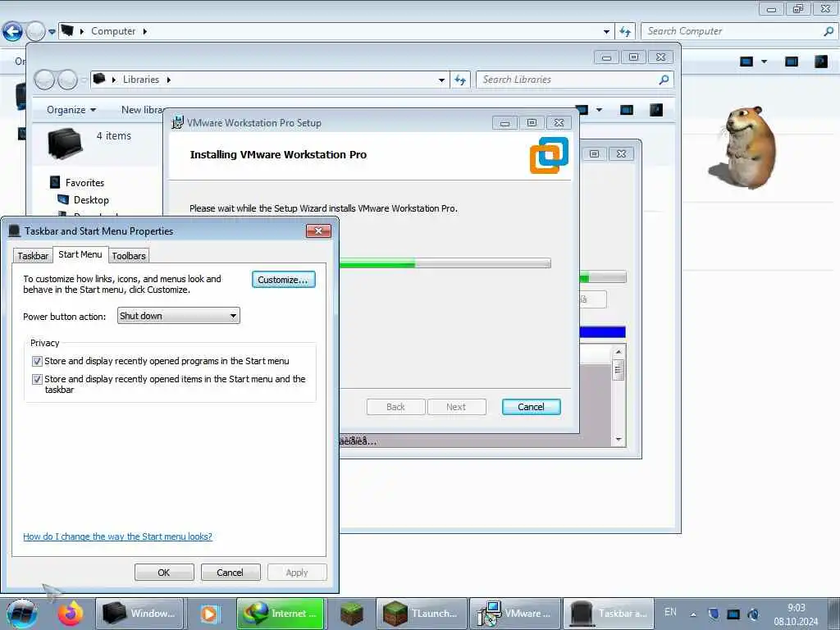Image resolution: width=840 pixels, height=630 pixels.
Task: Switch to the Toolbars tab
Action: click(x=129, y=256)
